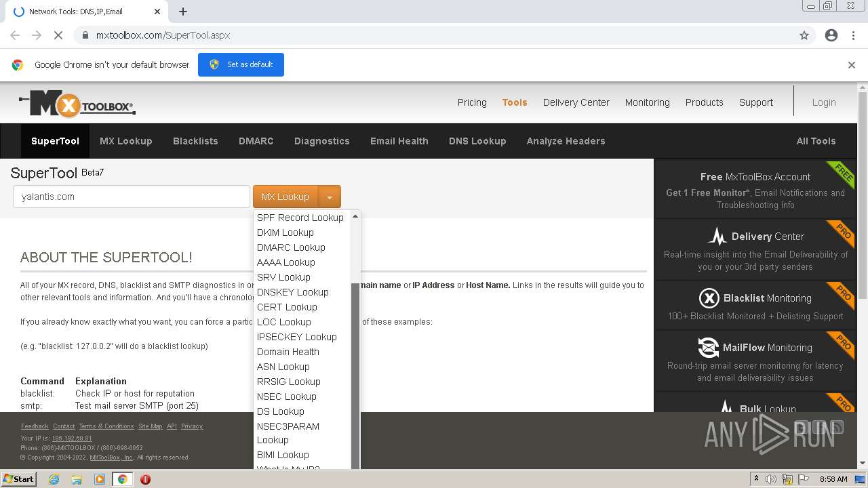This screenshot has width=868, height=488.
Task: Select SPF Record Lookup option
Action: click(300, 218)
